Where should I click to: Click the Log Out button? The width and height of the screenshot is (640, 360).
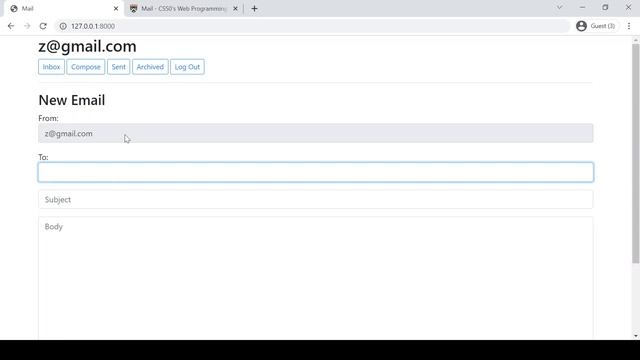coord(187,67)
